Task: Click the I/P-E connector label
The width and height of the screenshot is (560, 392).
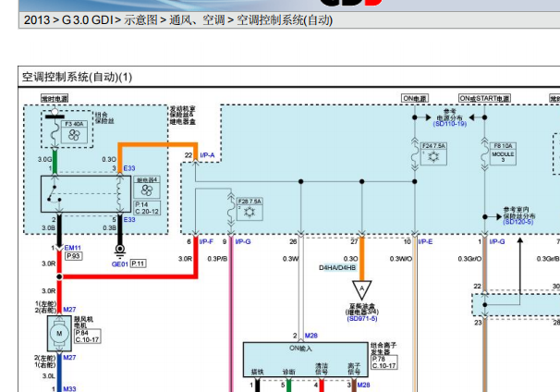Action: pyautogui.click(x=425, y=242)
